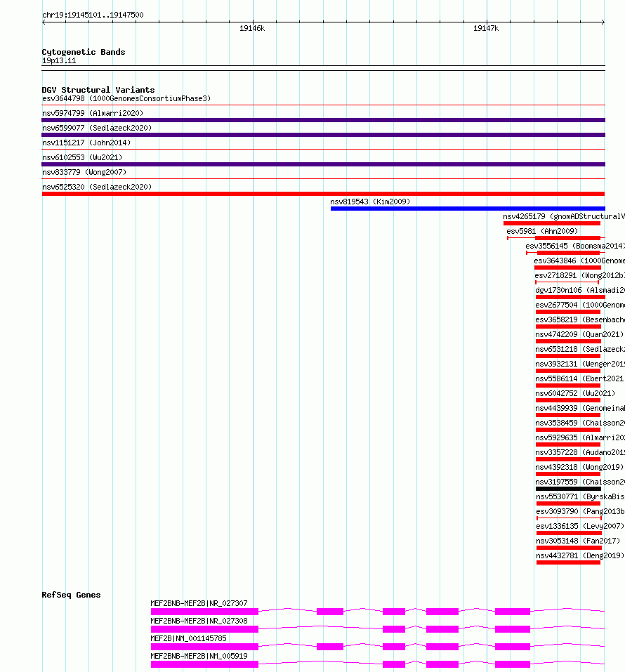
Task: Select the blue nsv819543 (Kim2009) bar
Action: point(468,209)
